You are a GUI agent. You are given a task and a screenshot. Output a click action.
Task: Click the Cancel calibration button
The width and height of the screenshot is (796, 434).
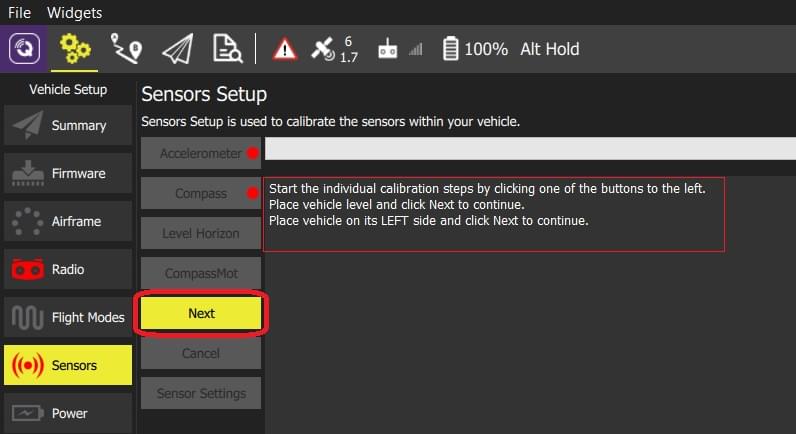(x=201, y=353)
